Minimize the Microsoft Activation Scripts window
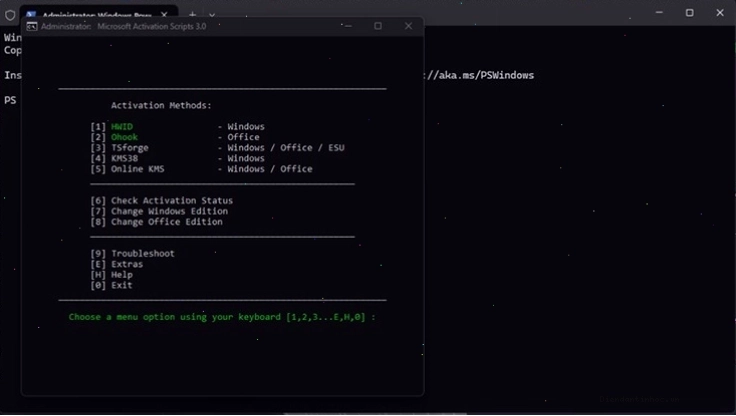Screen dimensions: 736x416 coord(348,26)
